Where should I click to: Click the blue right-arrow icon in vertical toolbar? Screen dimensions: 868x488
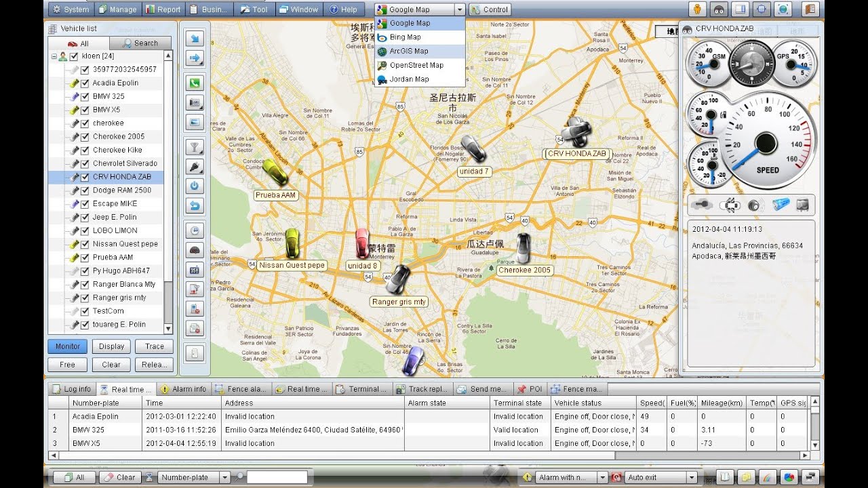click(x=195, y=58)
